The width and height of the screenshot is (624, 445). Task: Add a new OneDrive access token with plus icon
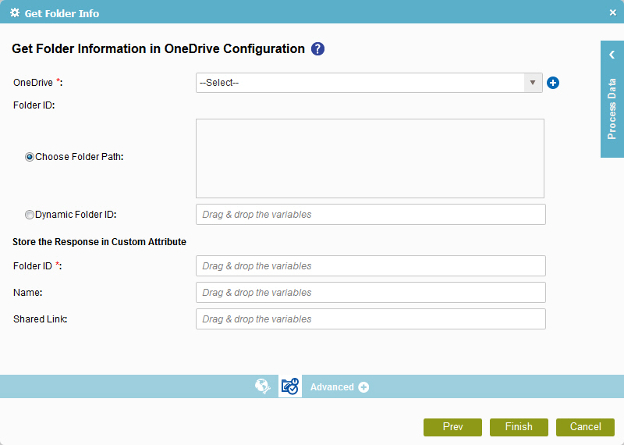[553, 83]
